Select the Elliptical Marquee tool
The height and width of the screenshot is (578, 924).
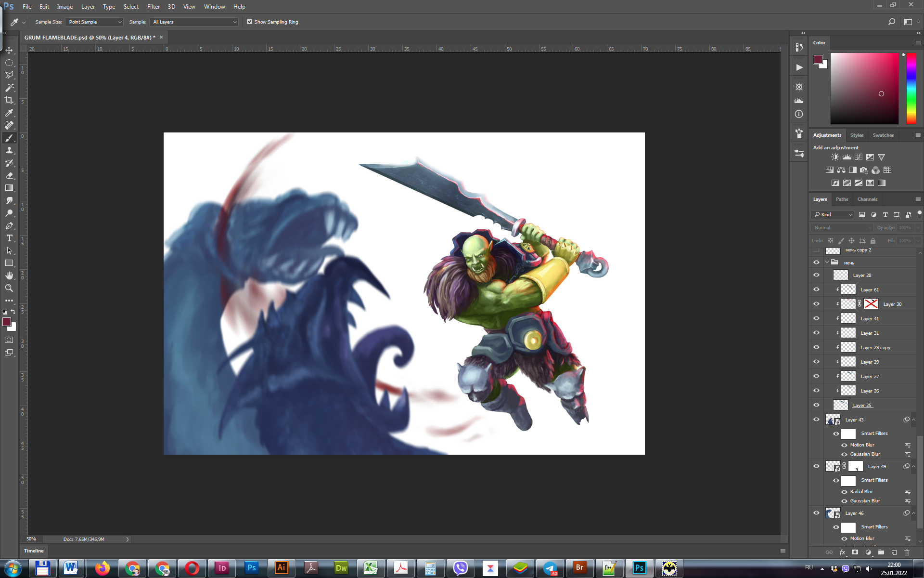[9, 63]
